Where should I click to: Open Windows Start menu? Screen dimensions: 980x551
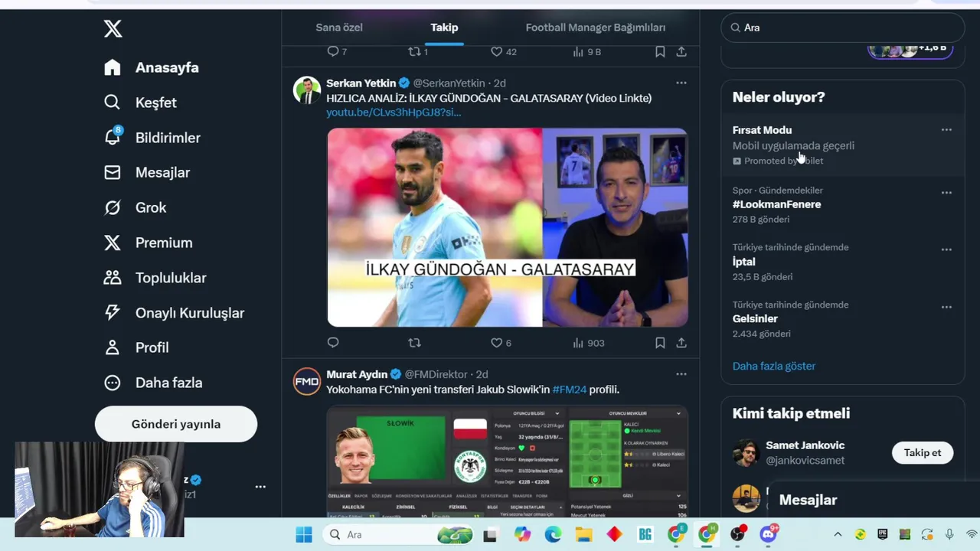coord(304,534)
